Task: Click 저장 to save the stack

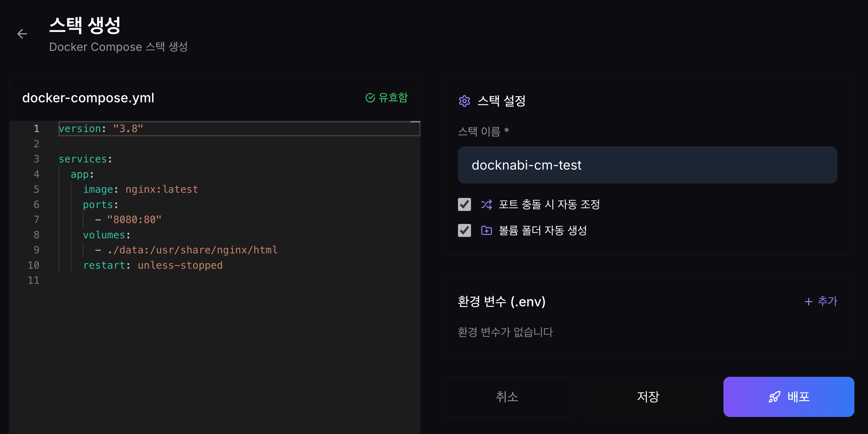Action: 648,397
